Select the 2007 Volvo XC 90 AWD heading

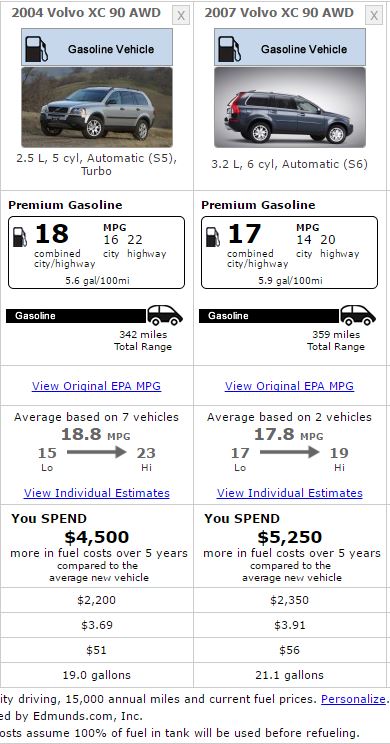click(x=279, y=13)
